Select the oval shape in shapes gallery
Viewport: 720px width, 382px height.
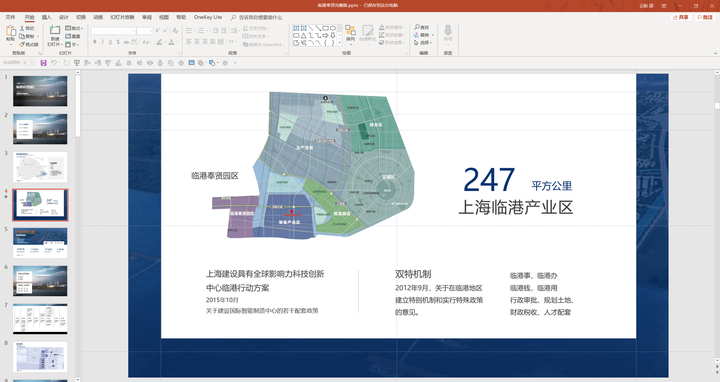333,28
